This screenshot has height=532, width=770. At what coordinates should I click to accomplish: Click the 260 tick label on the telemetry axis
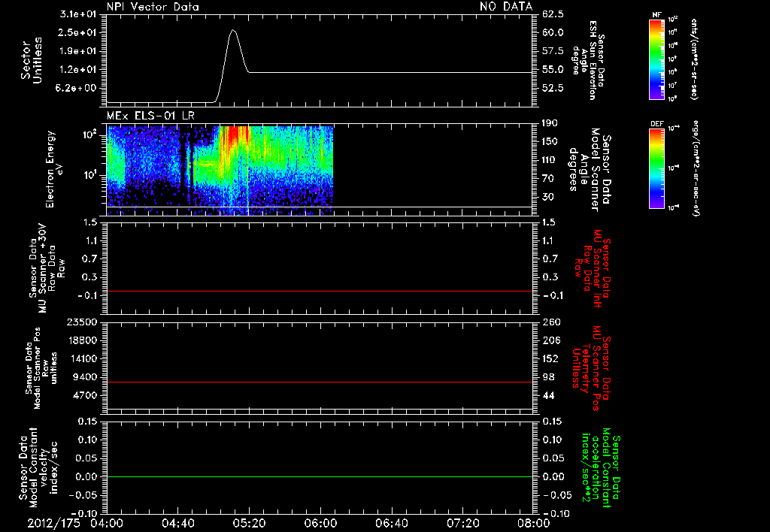coord(551,322)
